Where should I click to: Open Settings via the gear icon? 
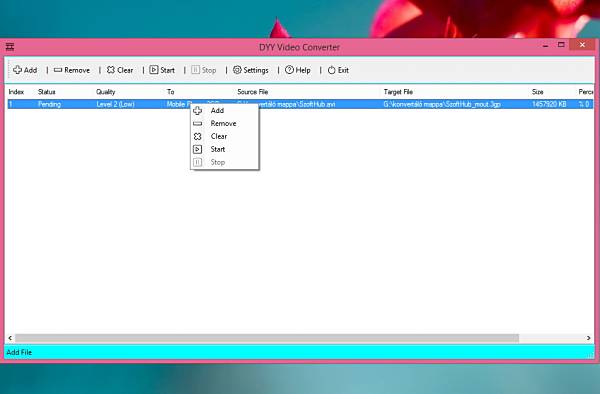tap(237, 70)
